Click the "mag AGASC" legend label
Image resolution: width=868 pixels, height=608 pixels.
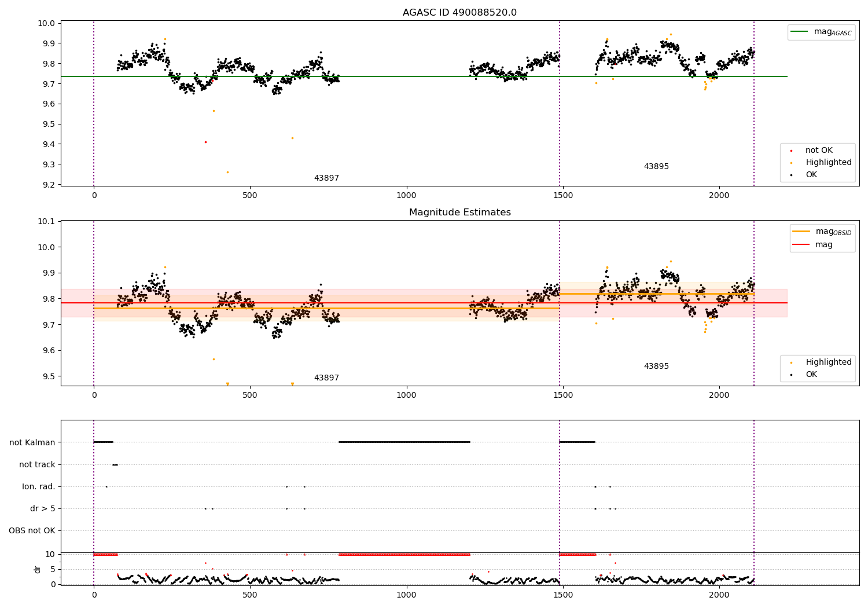833,32
